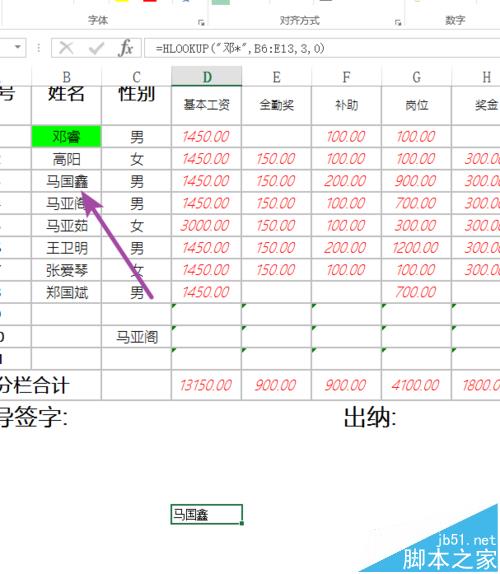Open the 对齐方式 group dialog launcher
The image size is (500, 574).
398,23
